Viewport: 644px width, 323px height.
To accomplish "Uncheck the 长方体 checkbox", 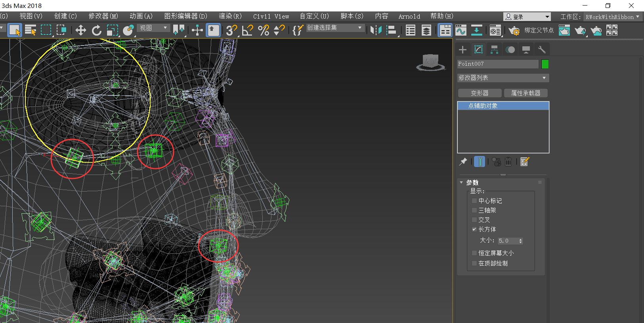I will click(x=474, y=229).
